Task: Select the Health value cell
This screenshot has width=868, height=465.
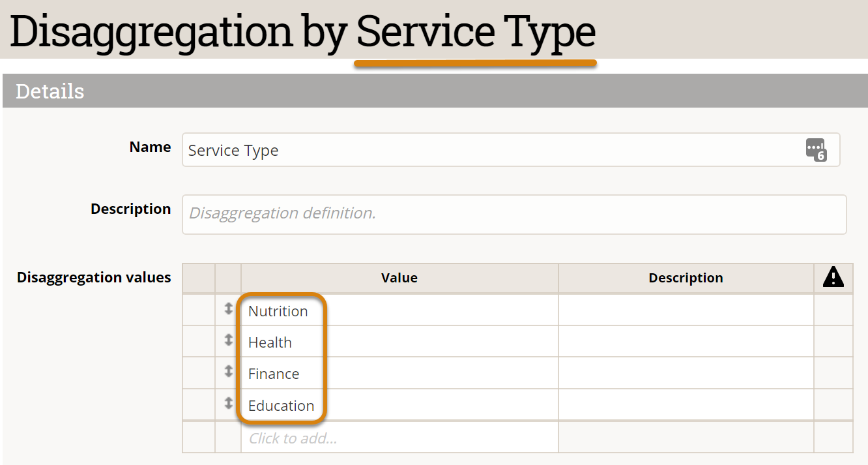Action: pos(399,342)
